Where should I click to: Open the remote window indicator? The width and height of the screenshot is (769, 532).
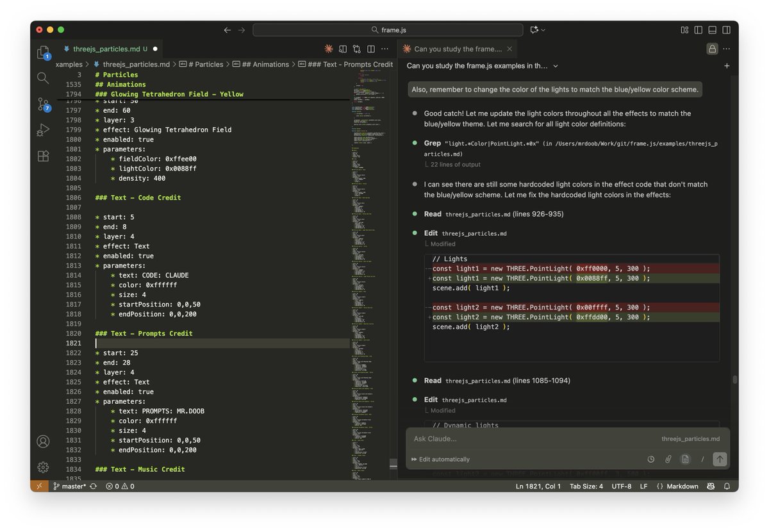pos(39,486)
